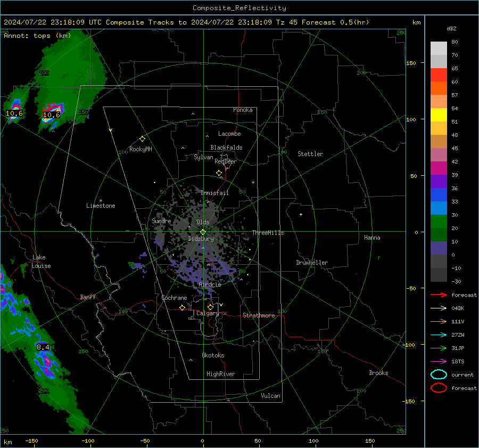Screen dimensions: 479x448
Task: Click the white 04DK arrow icon
Action: 439,308
